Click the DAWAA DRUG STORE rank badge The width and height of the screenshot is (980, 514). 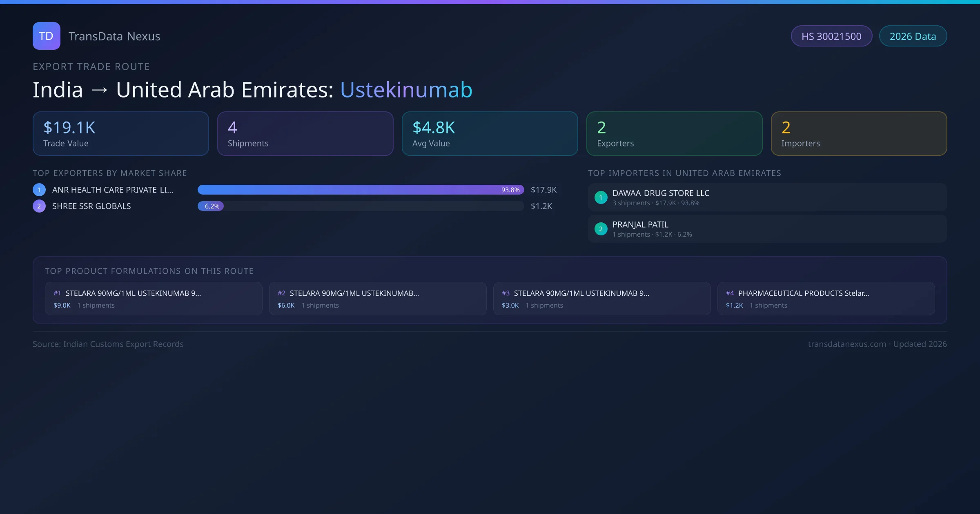(x=601, y=197)
